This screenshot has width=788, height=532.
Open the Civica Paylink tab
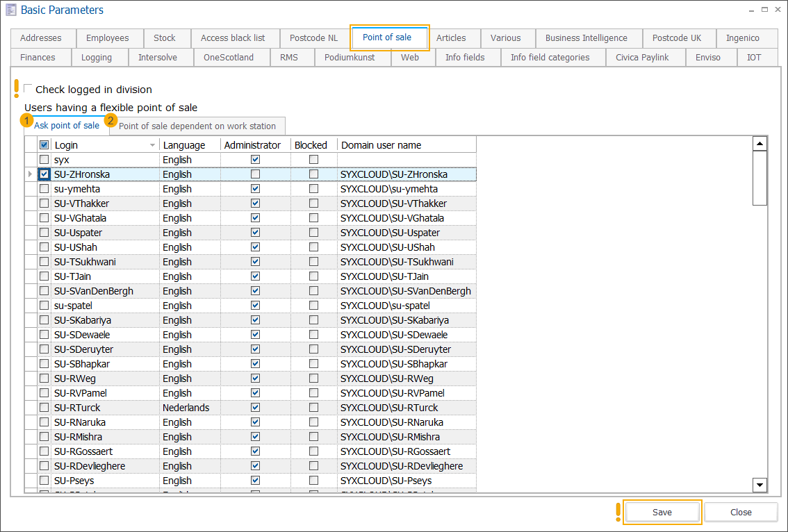click(645, 58)
